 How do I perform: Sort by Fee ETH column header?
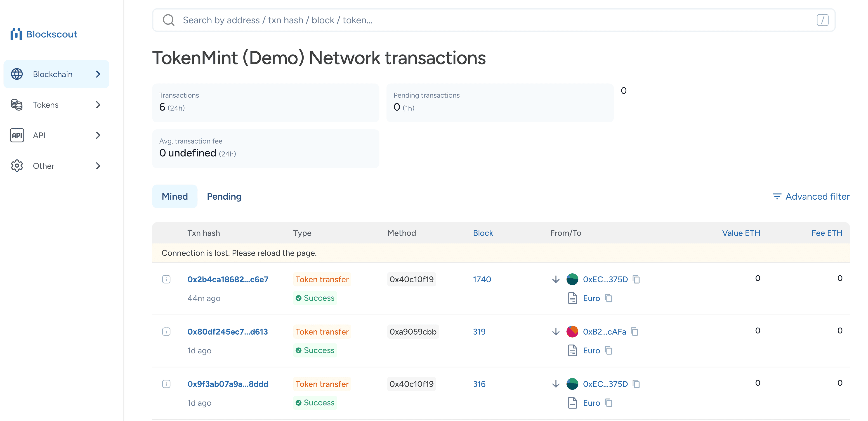pos(827,233)
